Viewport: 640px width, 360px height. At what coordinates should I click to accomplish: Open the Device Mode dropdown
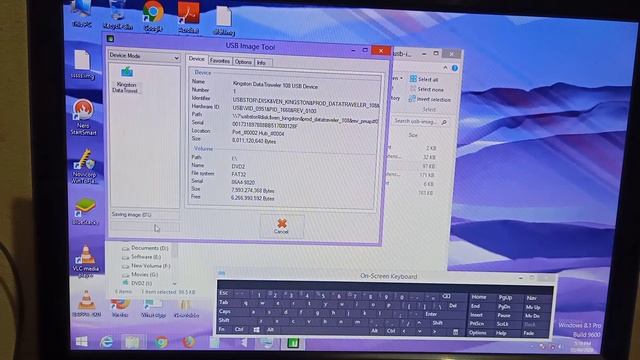click(x=144, y=56)
